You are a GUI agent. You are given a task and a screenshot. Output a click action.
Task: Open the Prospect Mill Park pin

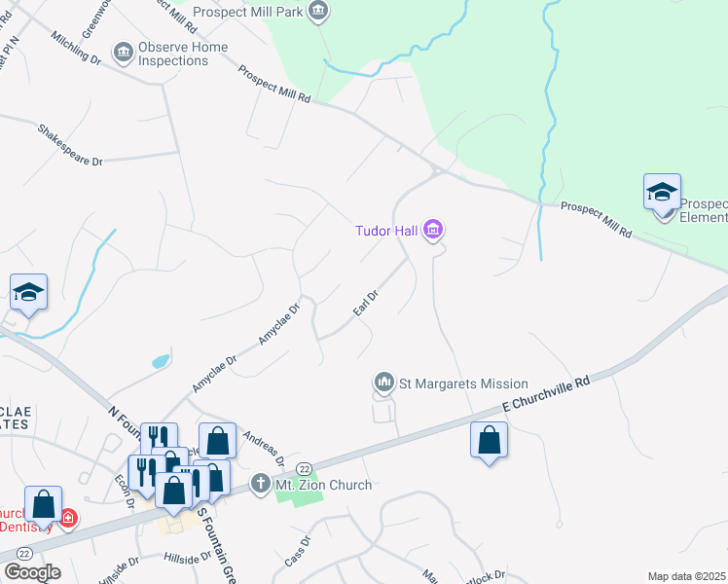[318, 11]
